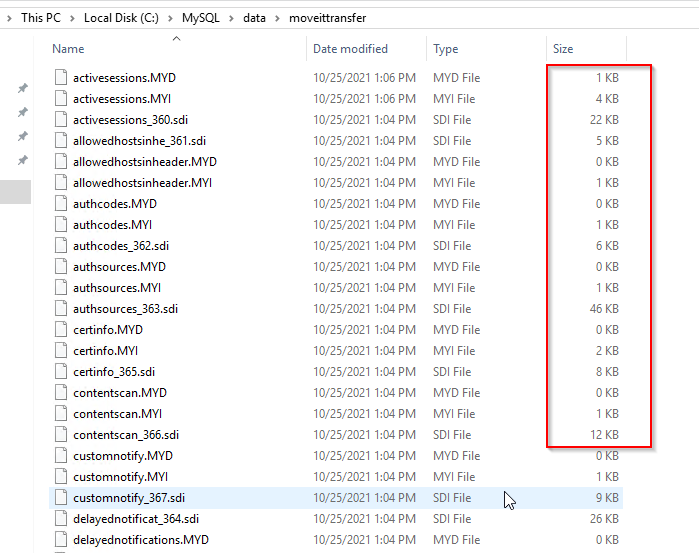Expand the chevron after This PC
The width and height of the screenshot is (699, 553).
(72, 18)
